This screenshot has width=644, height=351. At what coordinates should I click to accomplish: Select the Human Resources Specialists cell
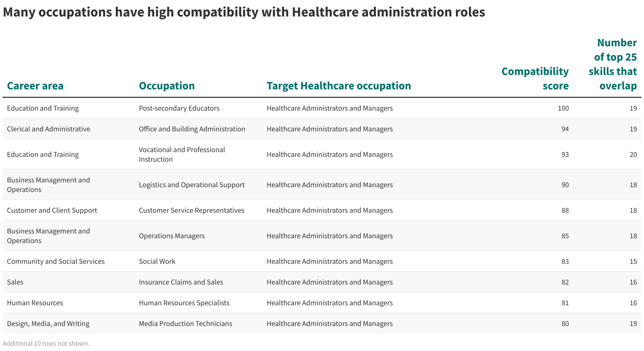pos(184,303)
